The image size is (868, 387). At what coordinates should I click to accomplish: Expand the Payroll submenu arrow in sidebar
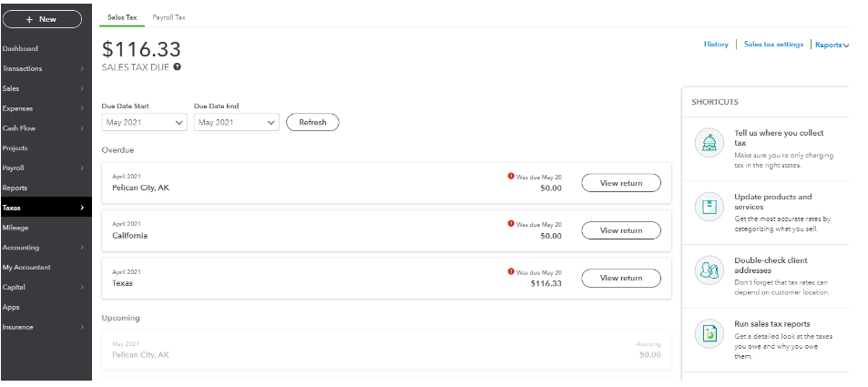[x=82, y=168]
